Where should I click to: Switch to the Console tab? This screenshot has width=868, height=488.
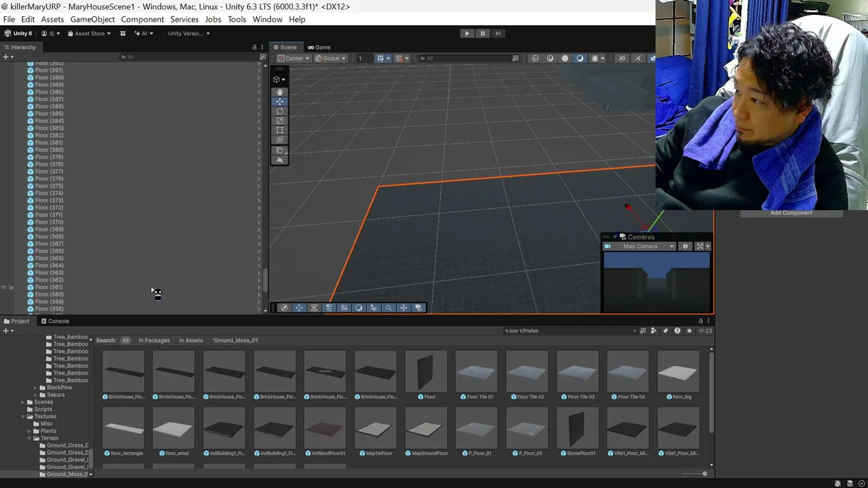tap(54, 321)
